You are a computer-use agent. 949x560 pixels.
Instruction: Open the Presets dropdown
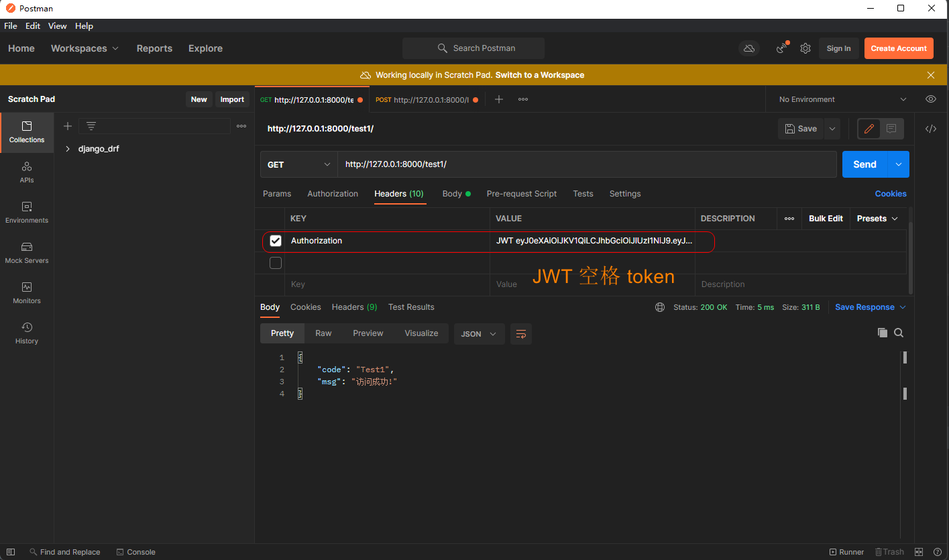click(878, 219)
